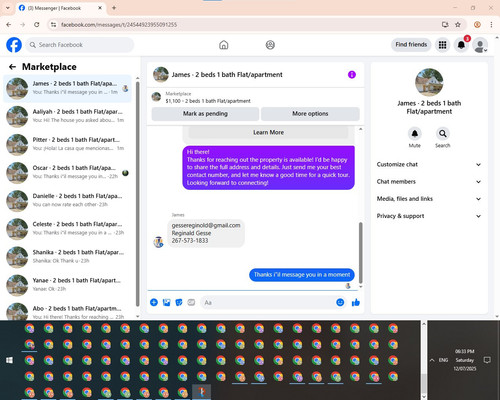Image resolution: width=500 pixels, height=400 pixels.
Task: Click the purple 'Hi there!' sent message bubble
Action: (268, 168)
